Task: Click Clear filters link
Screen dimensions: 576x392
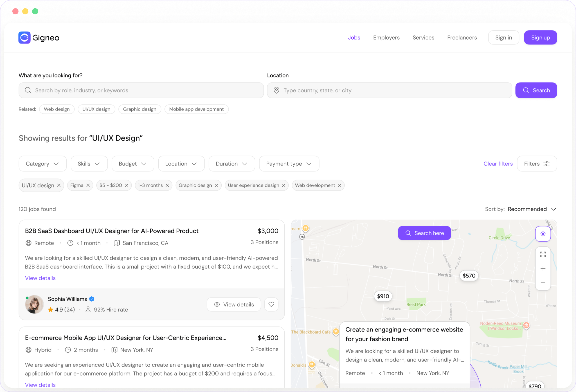Action: pos(498,164)
